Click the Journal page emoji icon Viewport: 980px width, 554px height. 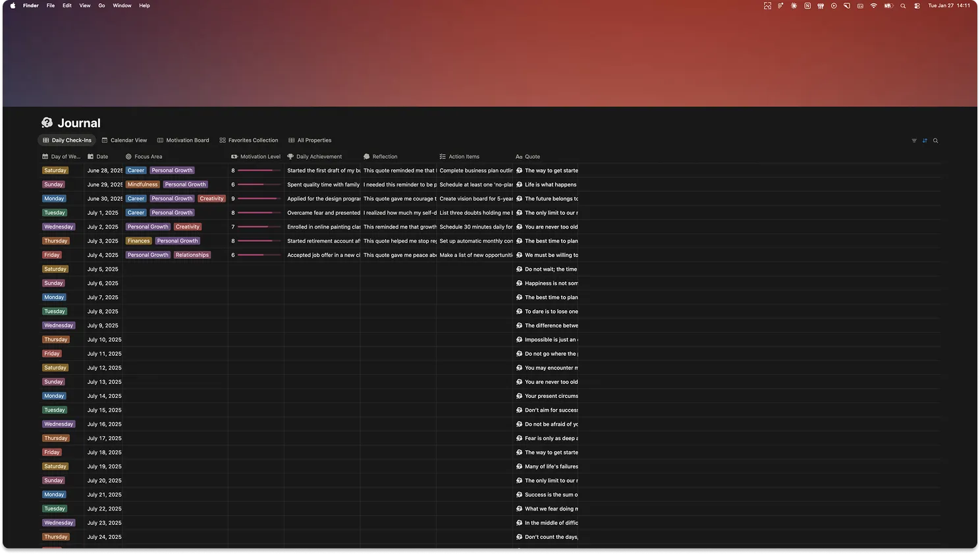47,123
